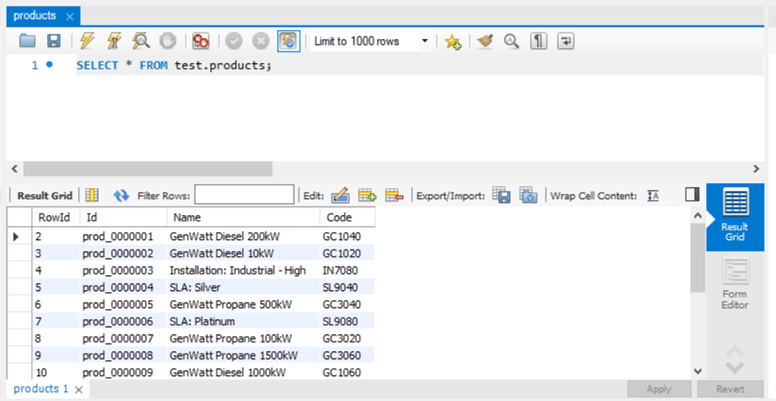Sort by Id column header
This screenshot has height=401, width=776.
[x=123, y=217]
